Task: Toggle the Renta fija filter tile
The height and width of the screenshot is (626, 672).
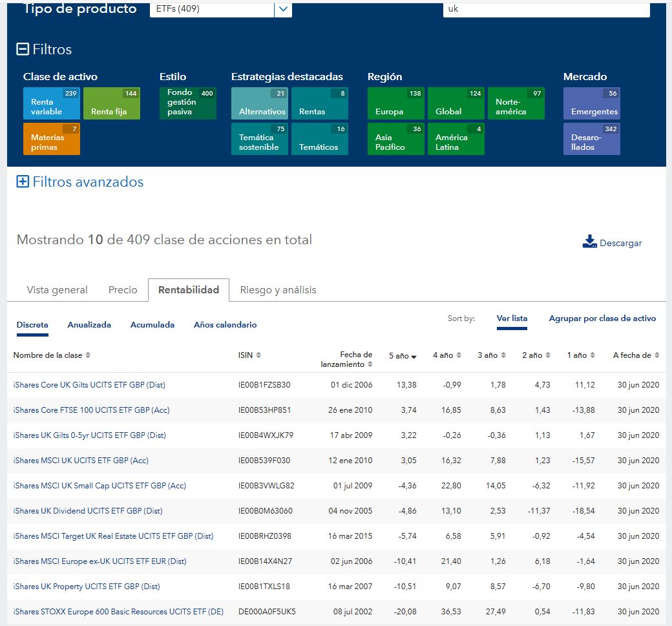Action: (112, 103)
